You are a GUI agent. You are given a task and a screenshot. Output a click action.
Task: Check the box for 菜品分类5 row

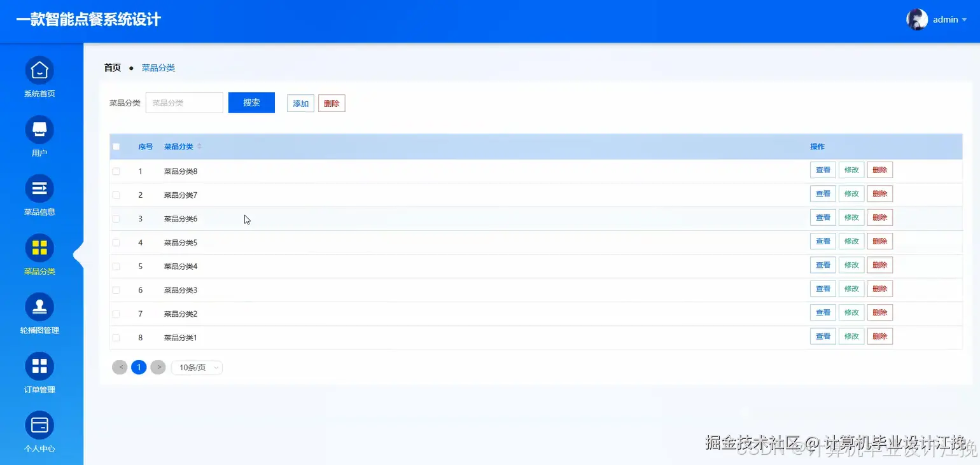coord(116,242)
